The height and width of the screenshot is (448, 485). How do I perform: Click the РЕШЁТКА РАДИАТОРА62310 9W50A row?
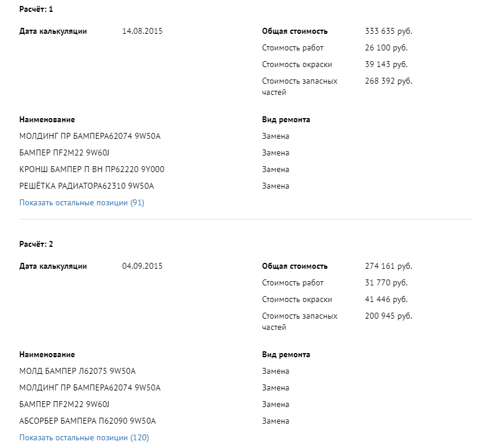[x=87, y=186]
